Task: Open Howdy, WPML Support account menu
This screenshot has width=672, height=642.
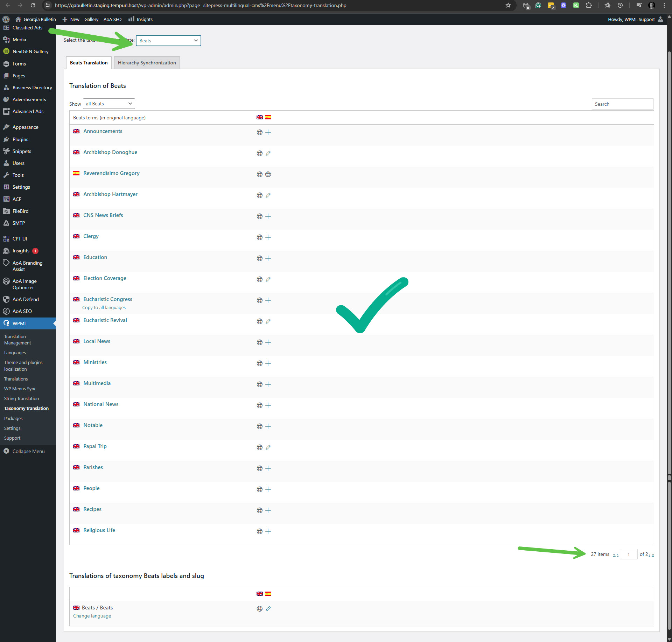Action: coord(635,19)
